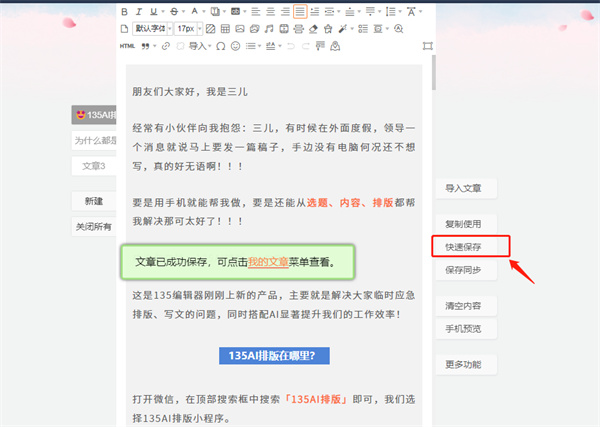
Task: Select the 为什么都 article tab
Action: click(94, 140)
